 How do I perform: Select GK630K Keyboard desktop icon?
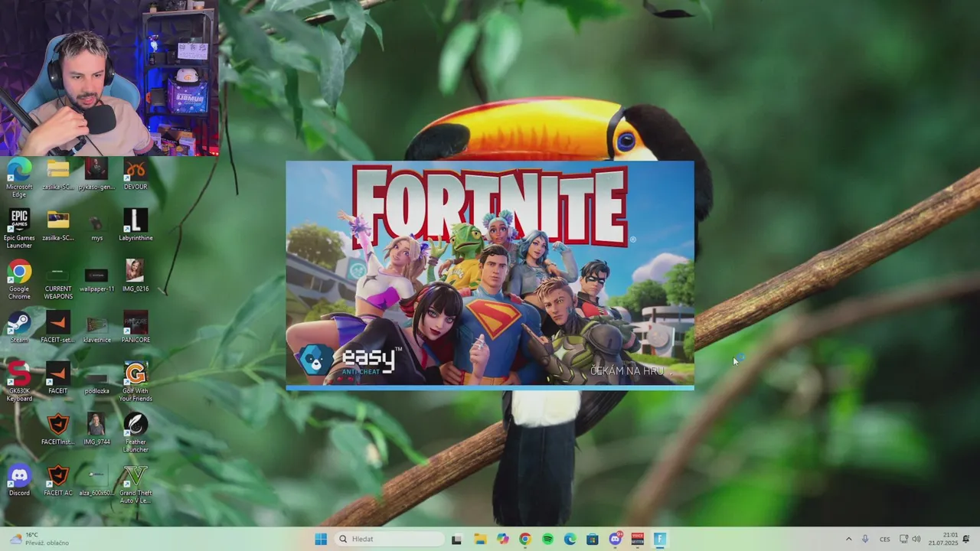click(19, 382)
